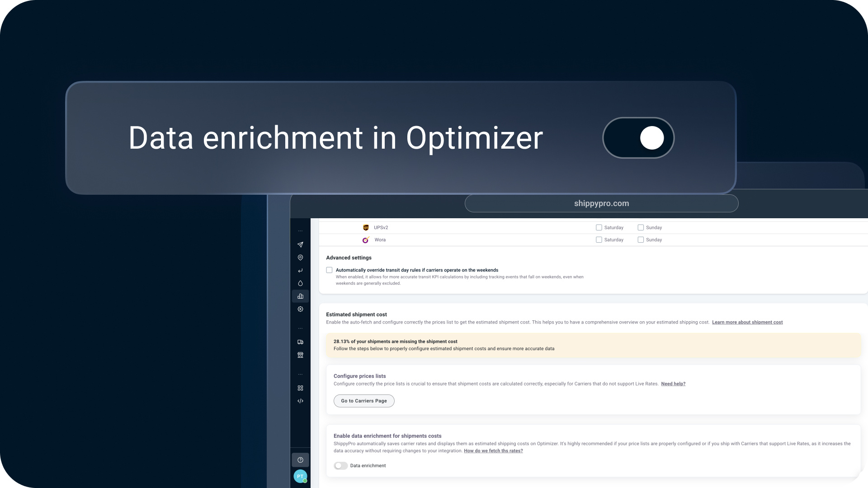Toggle the small Data enrichment switch
The height and width of the screenshot is (488, 868).
pos(340,466)
